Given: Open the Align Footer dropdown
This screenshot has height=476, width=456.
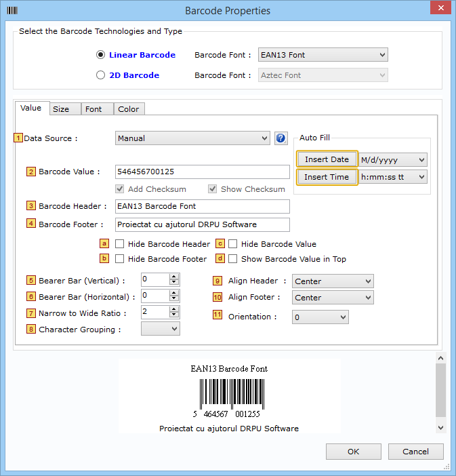Looking at the screenshot, I should point(333,298).
